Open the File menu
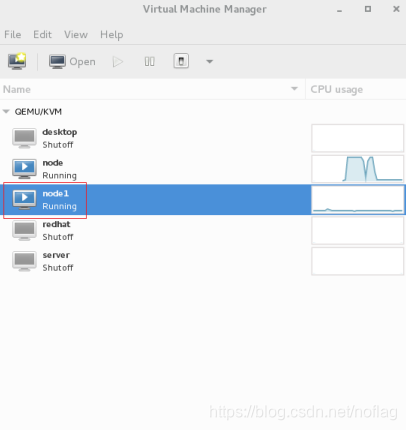Viewport: 406px width, 430px height. click(13, 34)
